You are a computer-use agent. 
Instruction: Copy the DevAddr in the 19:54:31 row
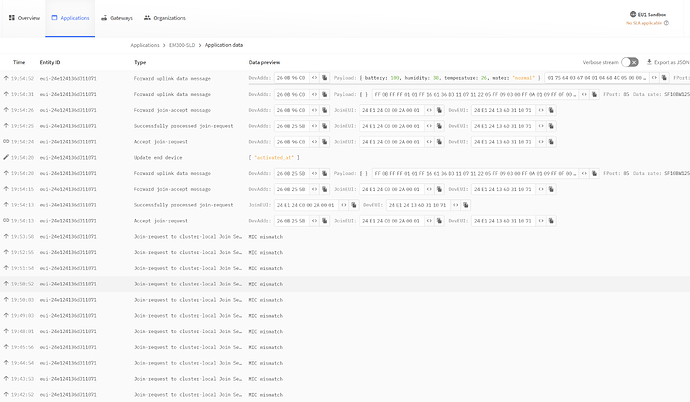tap(325, 94)
